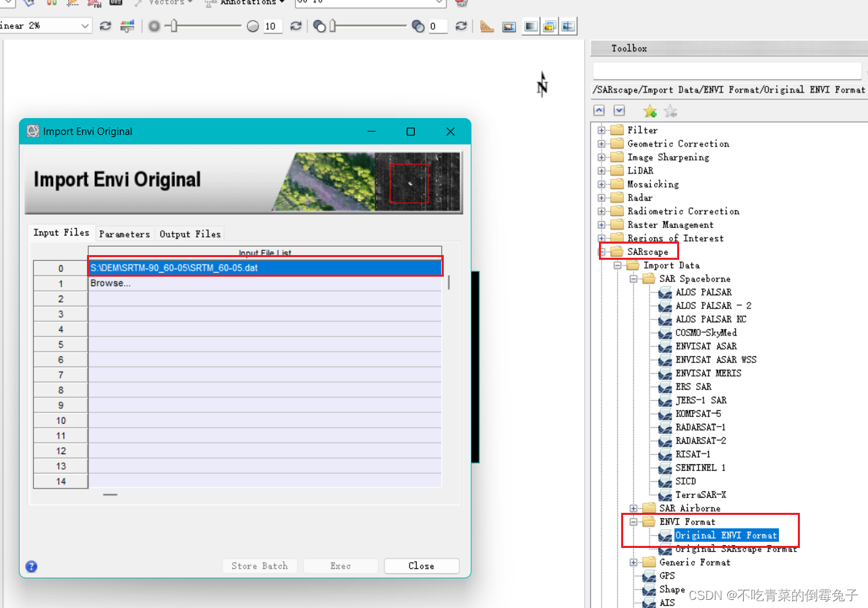
Task: Open the RISAT-1 import tool
Action: [x=693, y=454]
